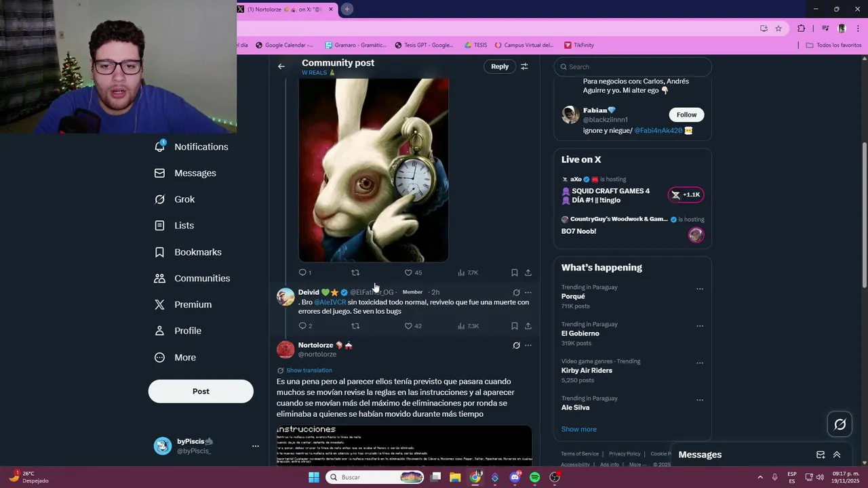Open options for El Gobierno trend
The height and width of the screenshot is (488, 868).
tap(700, 326)
